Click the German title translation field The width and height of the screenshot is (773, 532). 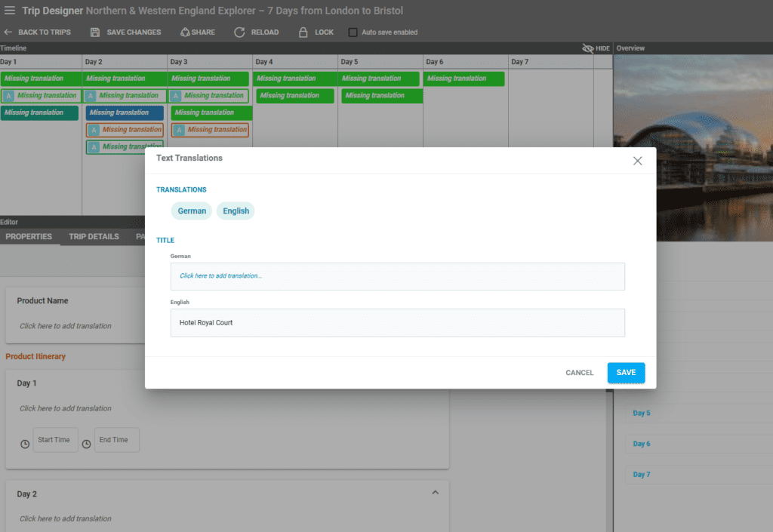[x=397, y=276]
